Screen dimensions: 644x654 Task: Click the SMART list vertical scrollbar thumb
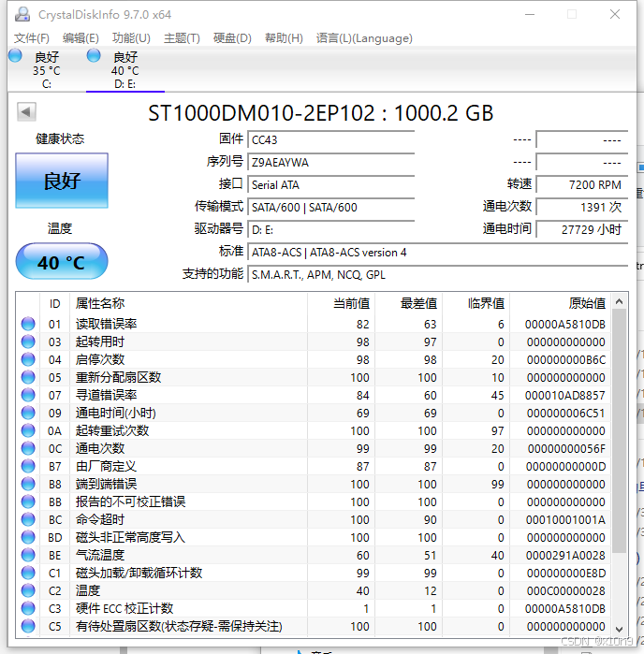[619, 431]
